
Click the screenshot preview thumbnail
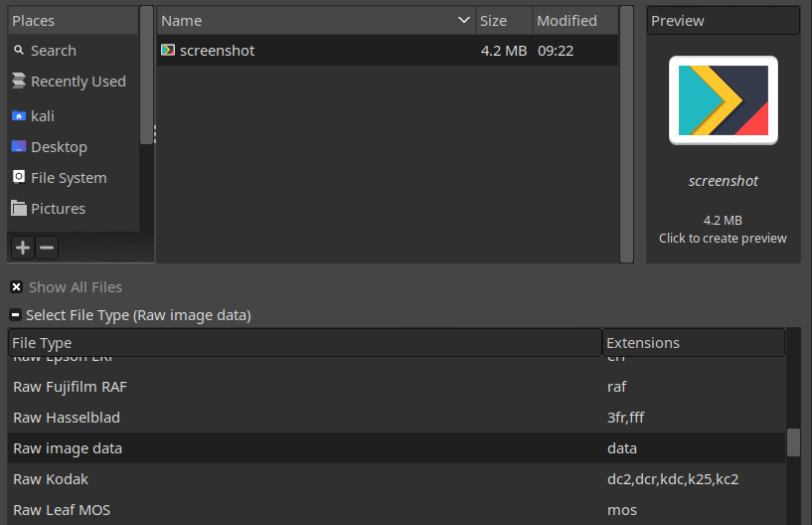723,100
